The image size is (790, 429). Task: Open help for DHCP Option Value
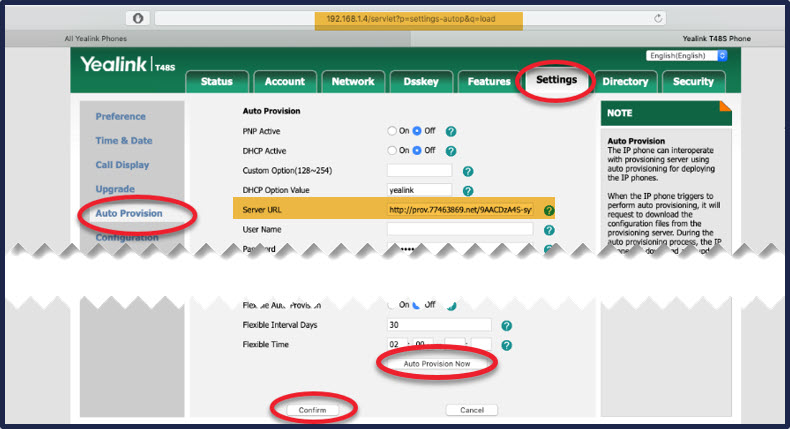pyautogui.click(x=468, y=191)
